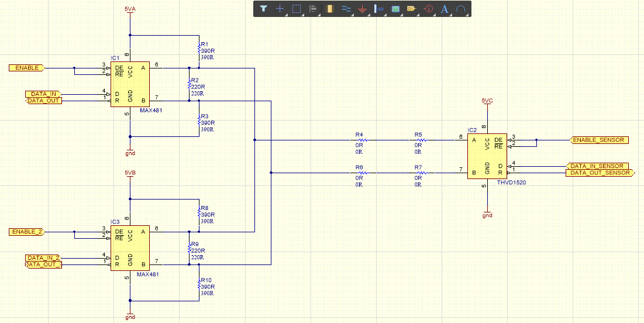This screenshot has height=323, width=644.
Task: Select the DATA_OUT_SENSOR port
Action: (x=600, y=173)
